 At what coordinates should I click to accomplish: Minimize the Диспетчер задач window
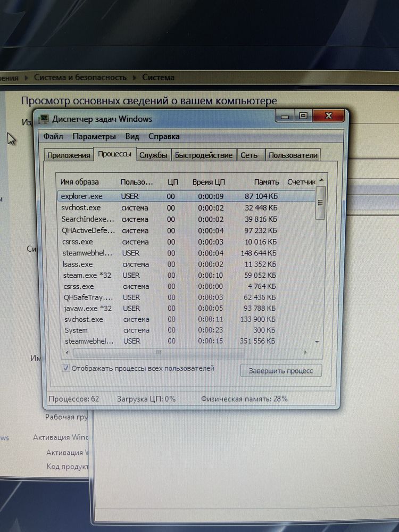tap(285, 117)
